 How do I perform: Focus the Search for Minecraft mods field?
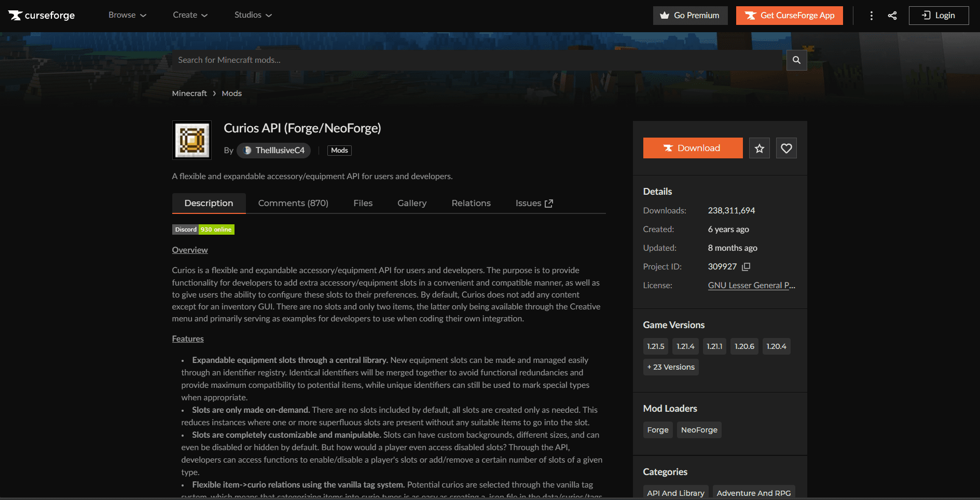[x=477, y=60]
